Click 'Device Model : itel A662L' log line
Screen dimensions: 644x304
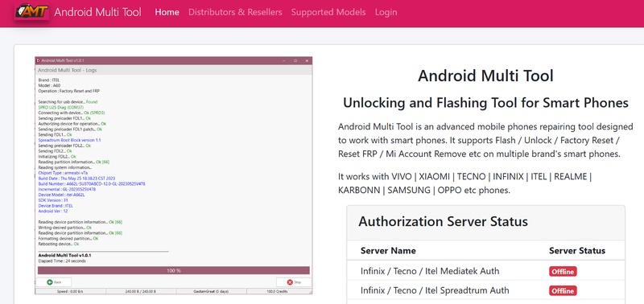(62, 195)
